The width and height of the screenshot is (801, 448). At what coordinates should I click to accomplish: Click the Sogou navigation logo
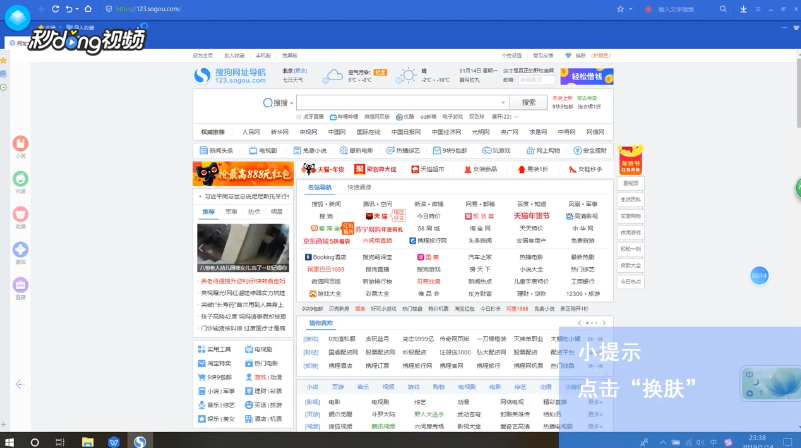coord(230,76)
